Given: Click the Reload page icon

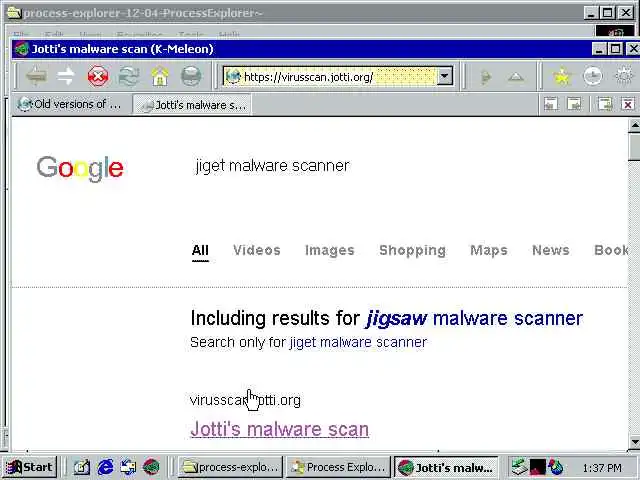Looking at the screenshot, I should [x=129, y=76].
